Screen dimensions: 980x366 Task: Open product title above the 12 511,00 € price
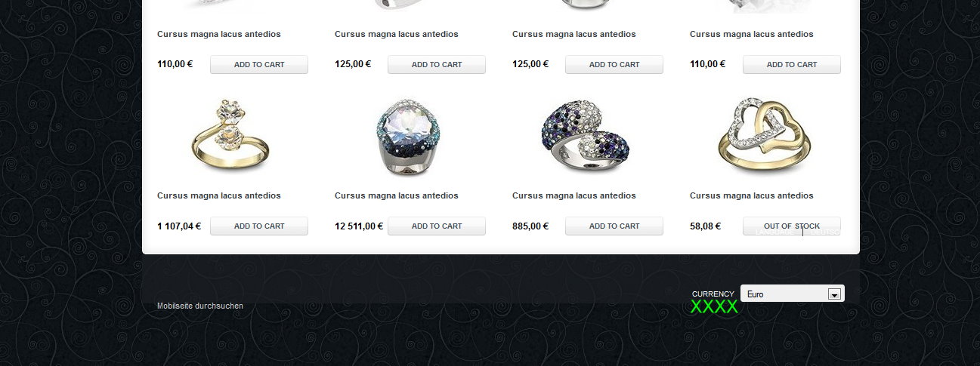397,195
